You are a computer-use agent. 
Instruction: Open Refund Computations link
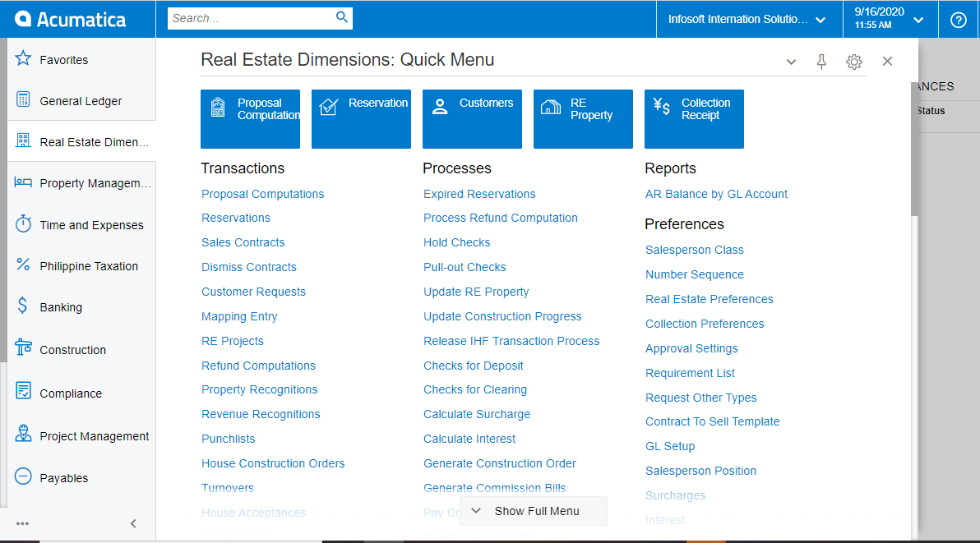(x=258, y=366)
